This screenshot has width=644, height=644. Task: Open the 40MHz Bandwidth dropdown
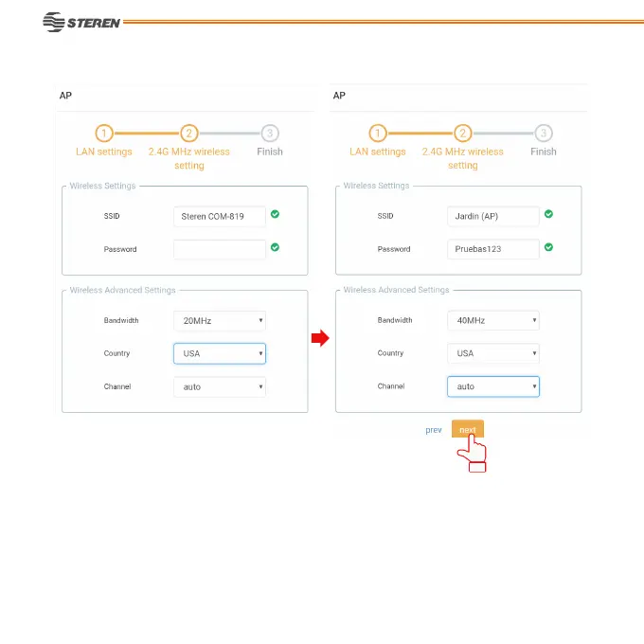(493, 320)
